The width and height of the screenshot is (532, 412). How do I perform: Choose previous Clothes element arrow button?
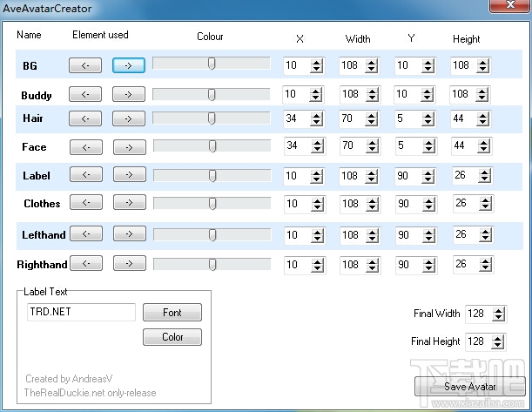pos(86,202)
